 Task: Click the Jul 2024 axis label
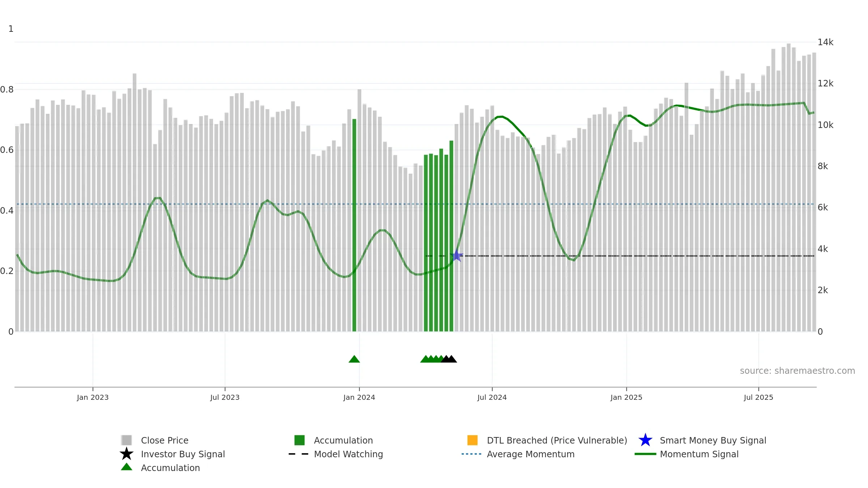492,397
